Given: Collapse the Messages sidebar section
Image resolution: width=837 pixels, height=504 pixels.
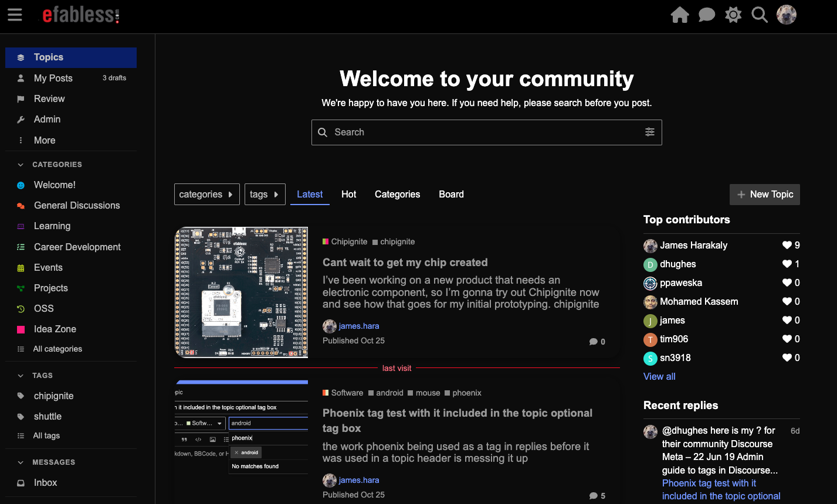Looking at the screenshot, I should 21,462.
